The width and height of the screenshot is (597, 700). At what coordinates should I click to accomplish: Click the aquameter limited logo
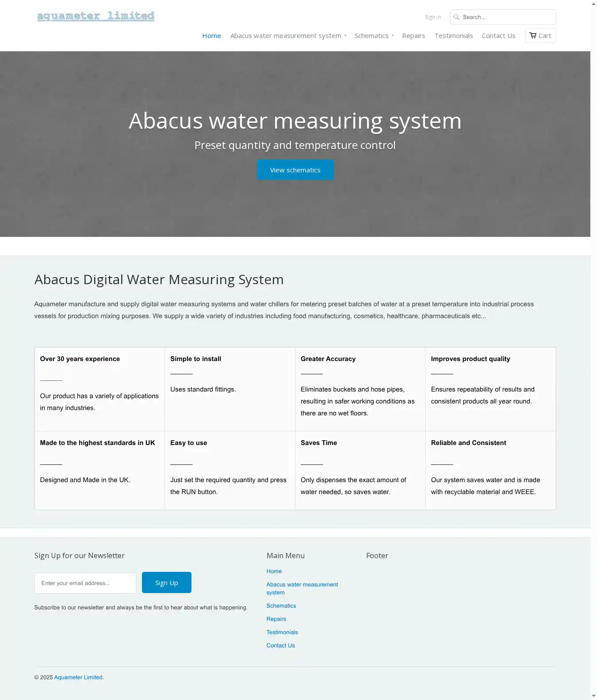pyautogui.click(x=96, y=16)
